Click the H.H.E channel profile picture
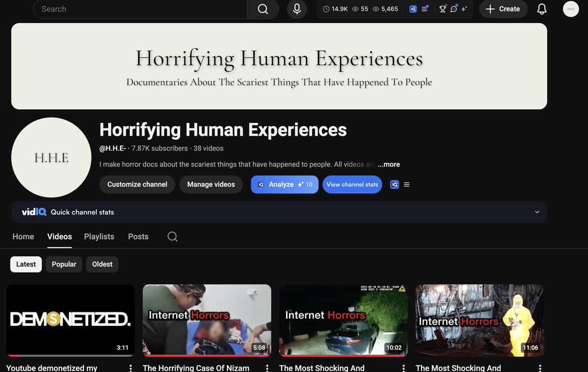Viewport: 588px width, 372px height. pyautogui.click(x=51, y=157)
